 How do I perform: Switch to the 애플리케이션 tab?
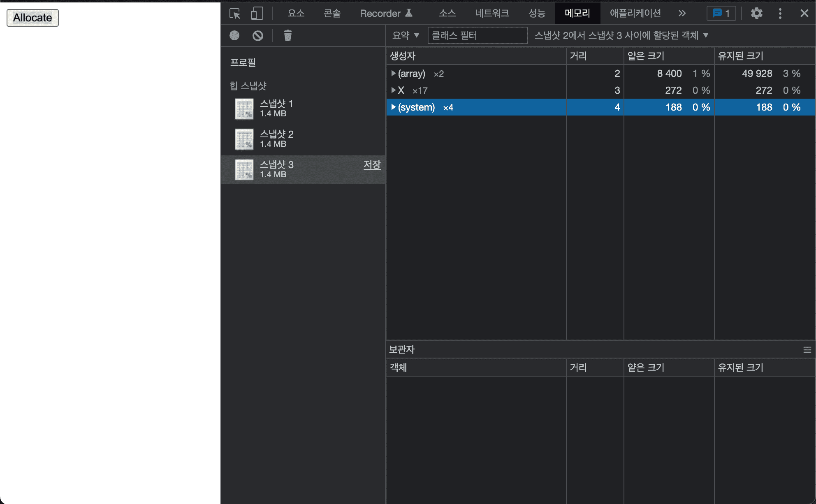635,13
